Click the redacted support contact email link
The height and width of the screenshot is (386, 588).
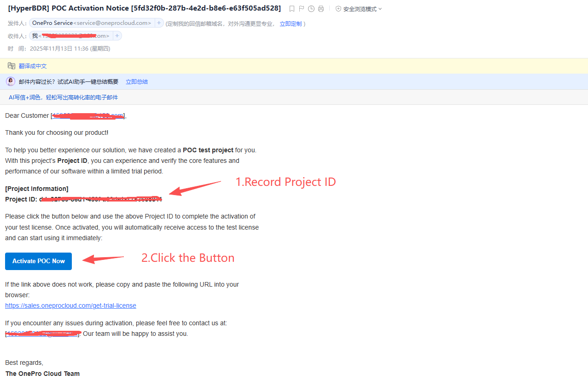coord(42,334)
